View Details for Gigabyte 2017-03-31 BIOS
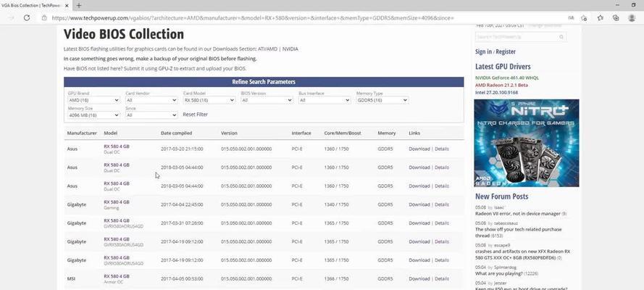Image resolution: width=644 pixels, height=290 pixels. click(441, 223)
